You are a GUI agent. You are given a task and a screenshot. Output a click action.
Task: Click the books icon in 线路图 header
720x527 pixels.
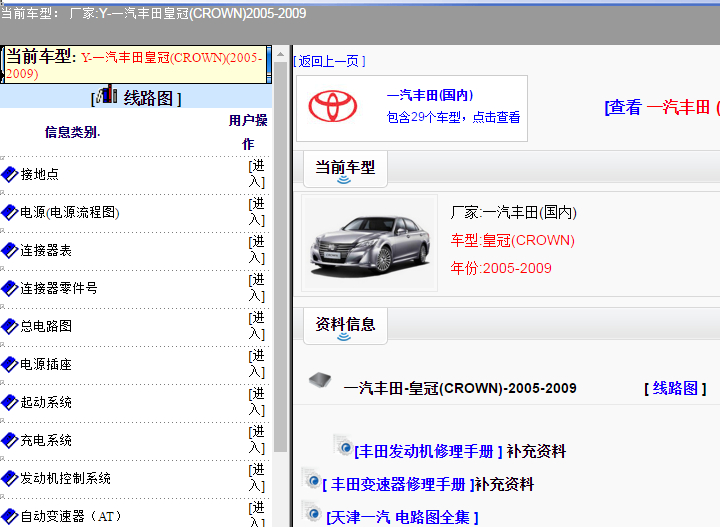tap(107, 95)
